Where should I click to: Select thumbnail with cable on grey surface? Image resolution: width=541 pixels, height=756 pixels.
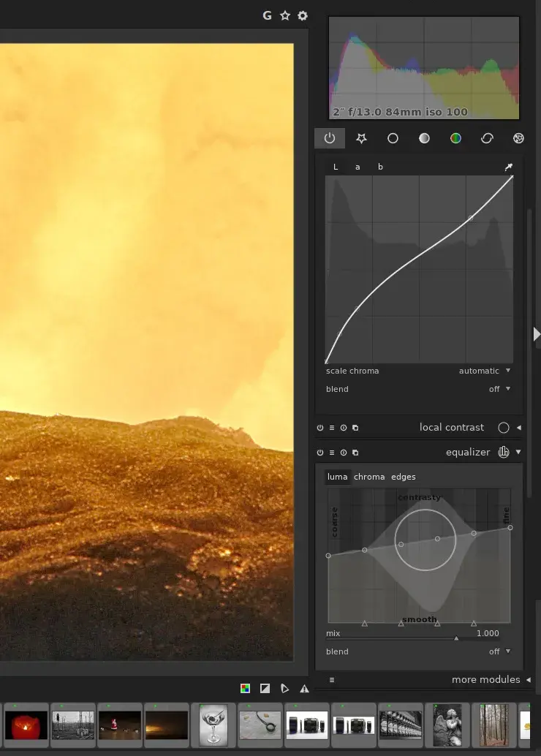click(260, 725)
